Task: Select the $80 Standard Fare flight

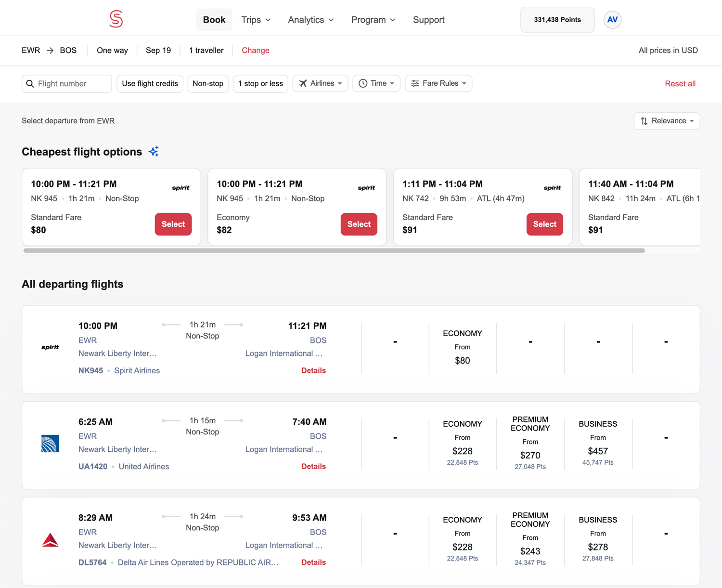Action: pyautogui.click(x=173, y=224)
